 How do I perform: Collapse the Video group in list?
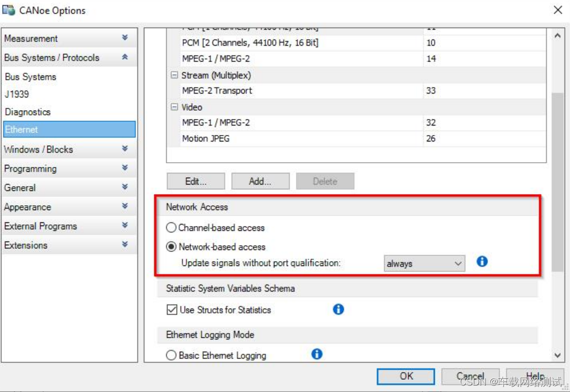click(174, 107)
